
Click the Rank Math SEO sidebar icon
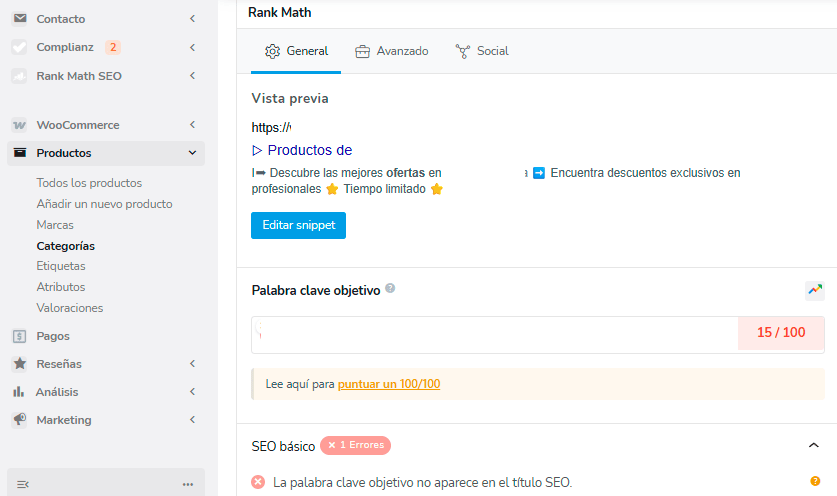click(x=20, y=76)
